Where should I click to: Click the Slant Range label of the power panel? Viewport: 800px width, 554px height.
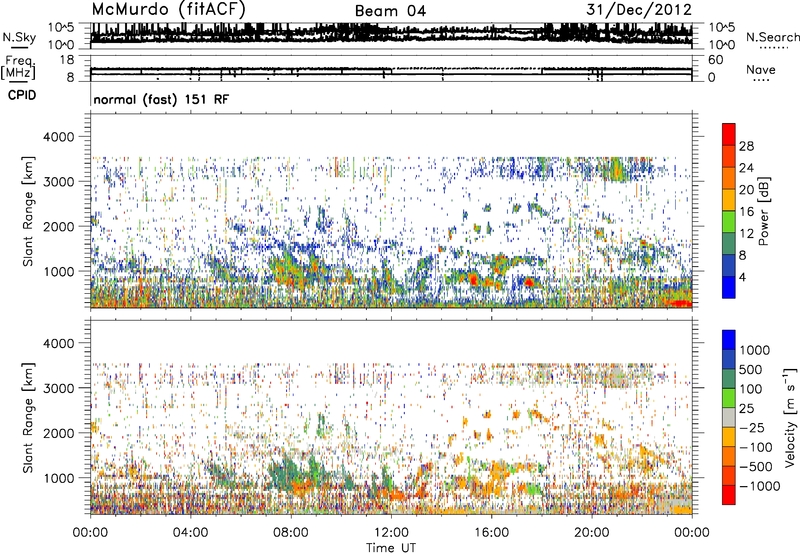pos(28,211)
